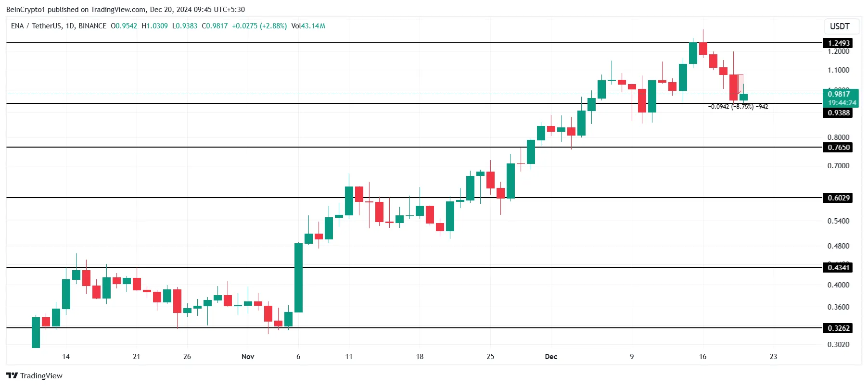Viewport: 868px width, 386px height.
Task: Select the 0.4341 horizontal line label
Action: click(838, 268)
